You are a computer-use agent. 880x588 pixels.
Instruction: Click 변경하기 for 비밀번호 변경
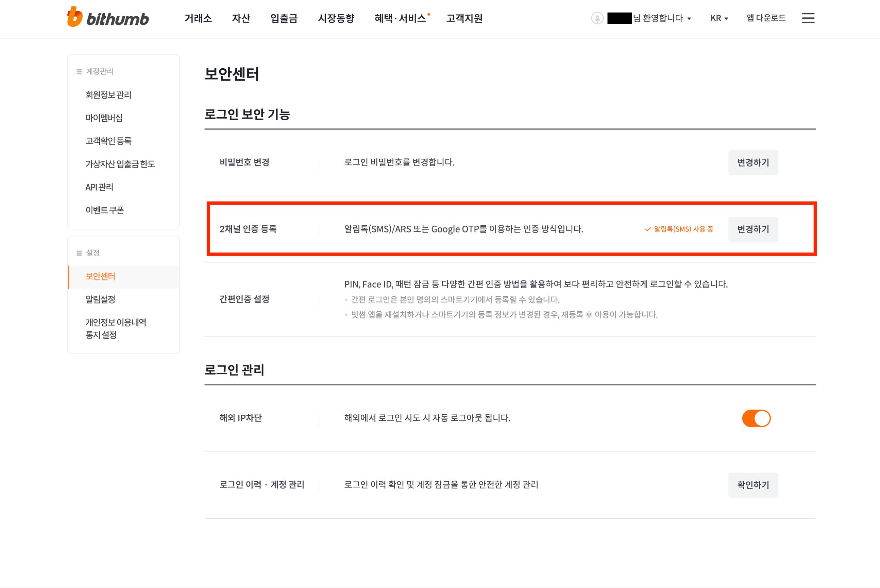click(x=753, y=162)
